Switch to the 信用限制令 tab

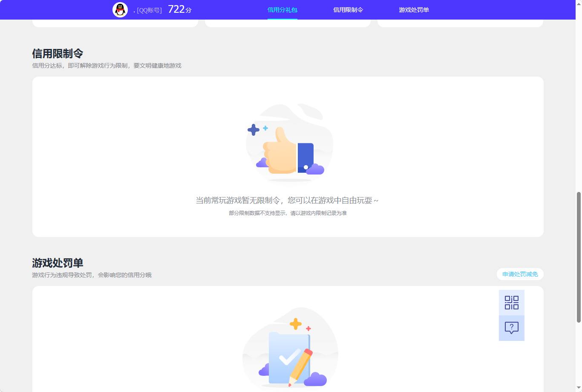point(348,10)
